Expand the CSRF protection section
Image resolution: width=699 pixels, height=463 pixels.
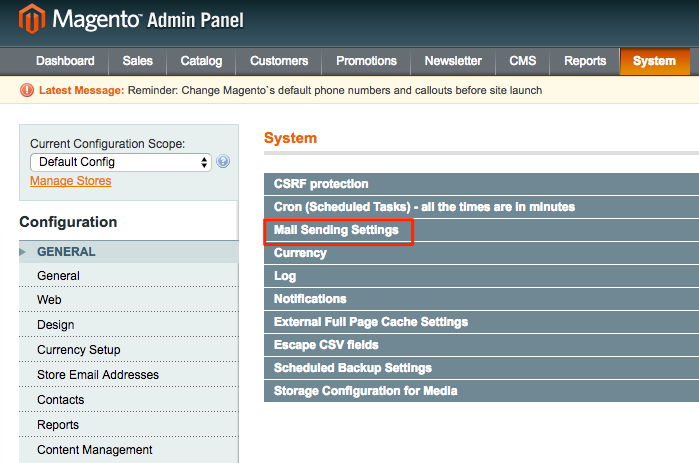(x=321, y=184)
